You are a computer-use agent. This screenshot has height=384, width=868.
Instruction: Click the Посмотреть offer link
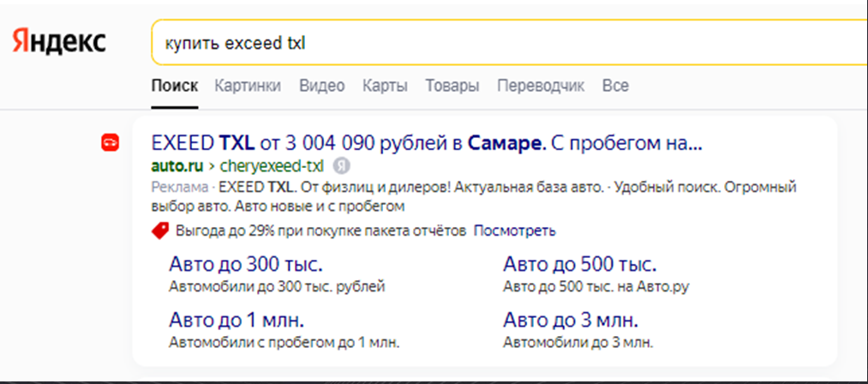coord(515,231)
